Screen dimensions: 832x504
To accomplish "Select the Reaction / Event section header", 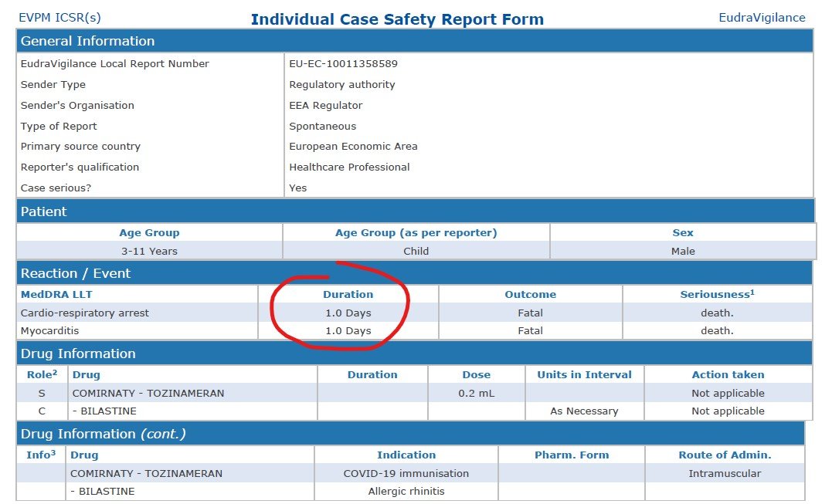I will 76,273.
